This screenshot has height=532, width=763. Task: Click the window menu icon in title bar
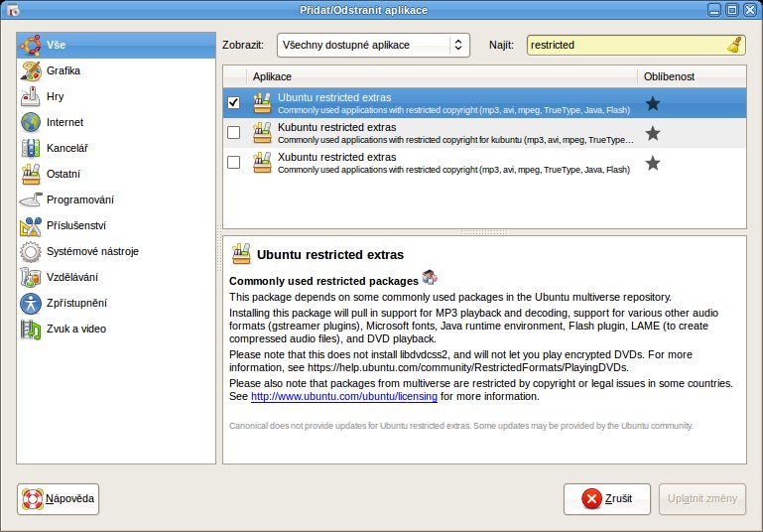point(13,10)
